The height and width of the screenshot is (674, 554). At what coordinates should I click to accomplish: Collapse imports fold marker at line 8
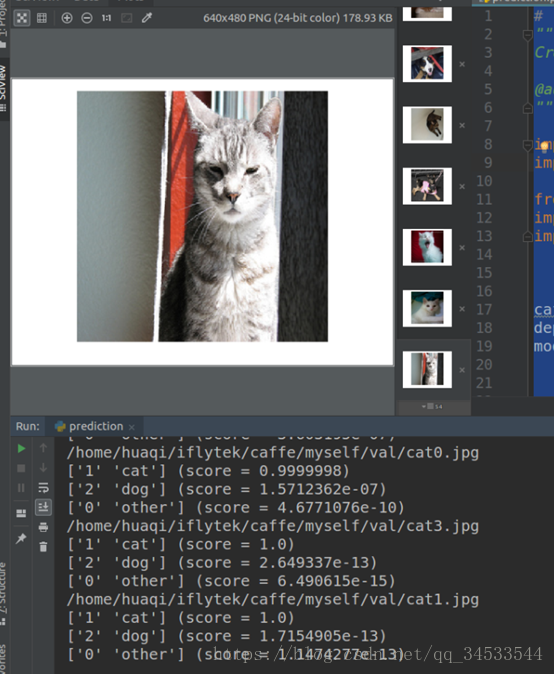click(528, 145)
